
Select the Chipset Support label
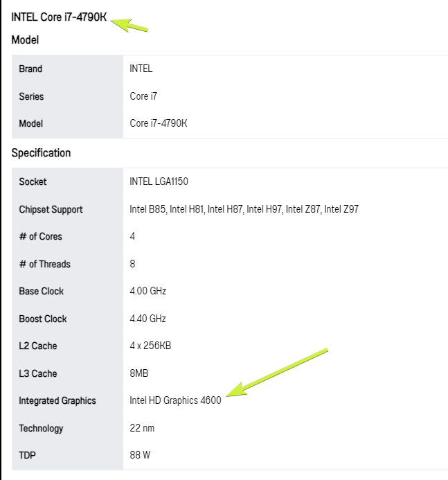tap(51, 210)
